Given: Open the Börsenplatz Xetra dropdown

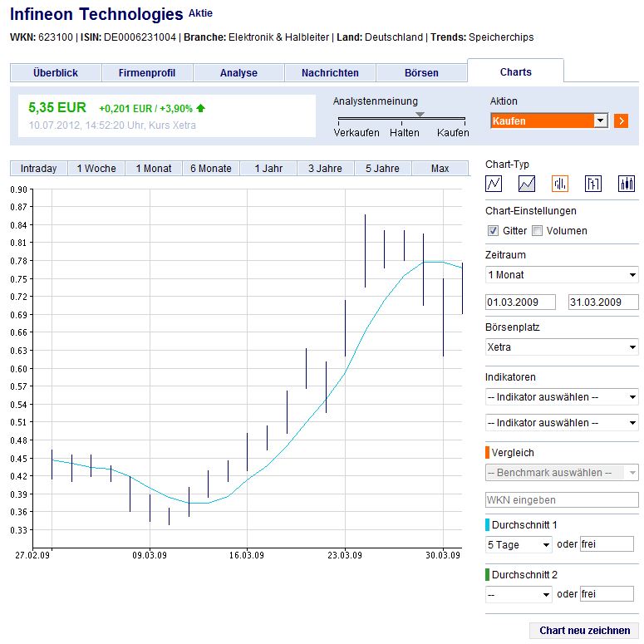Looking at the screenshot, I should click(x=562, y=347).
